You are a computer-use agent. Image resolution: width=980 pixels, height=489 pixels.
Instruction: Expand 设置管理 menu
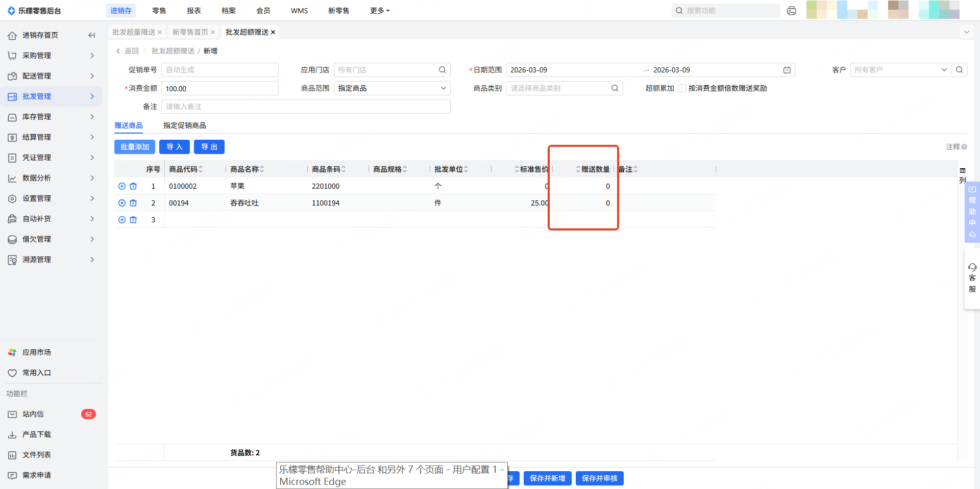tap(51, 198)
